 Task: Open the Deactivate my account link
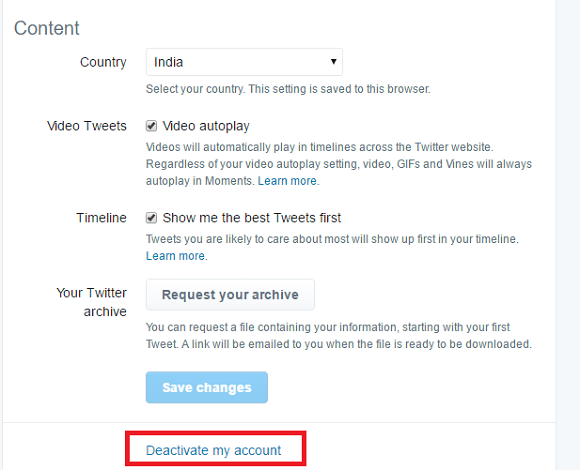tap(213, 450)
